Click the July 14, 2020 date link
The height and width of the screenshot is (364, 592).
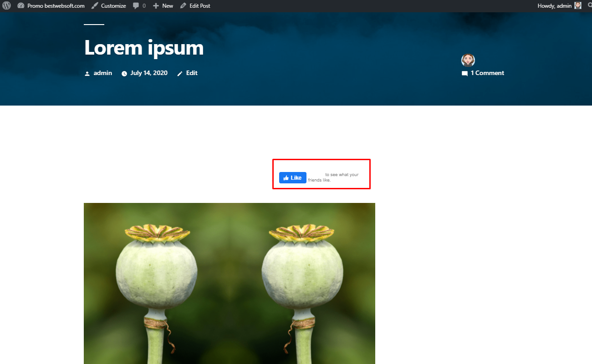pyautogui.click(x=149, y=73)
